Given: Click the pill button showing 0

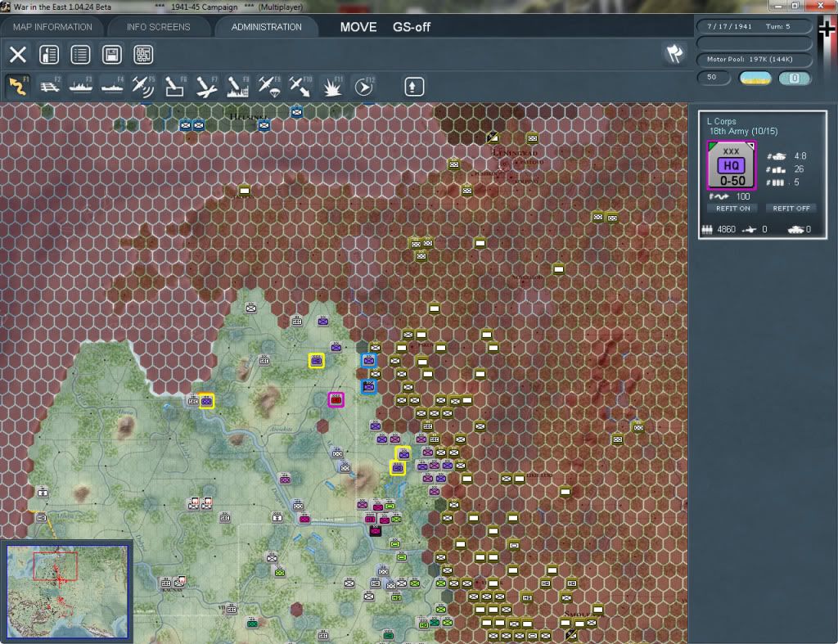Looking at the screenshot, I should 794,78.
